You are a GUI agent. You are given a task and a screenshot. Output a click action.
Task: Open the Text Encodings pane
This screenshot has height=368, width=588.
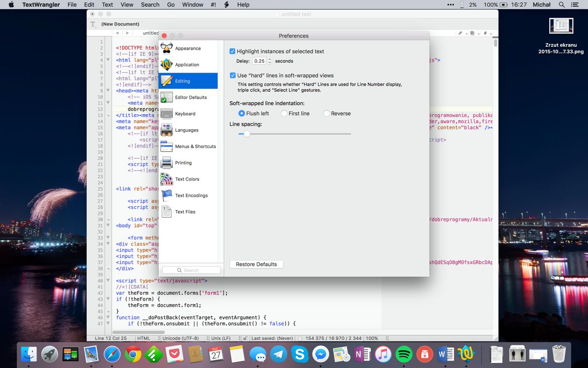click(x=188, y=195)
